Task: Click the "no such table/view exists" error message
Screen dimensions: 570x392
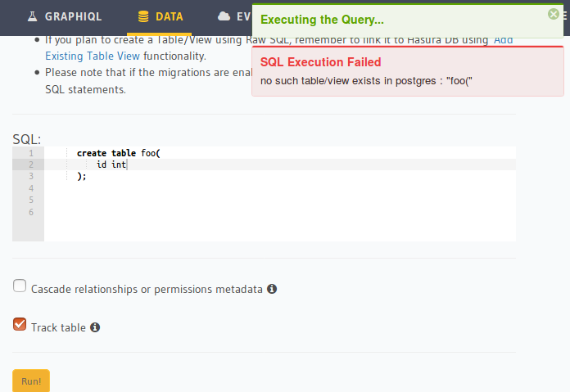Action: click(x=366, y=81)
